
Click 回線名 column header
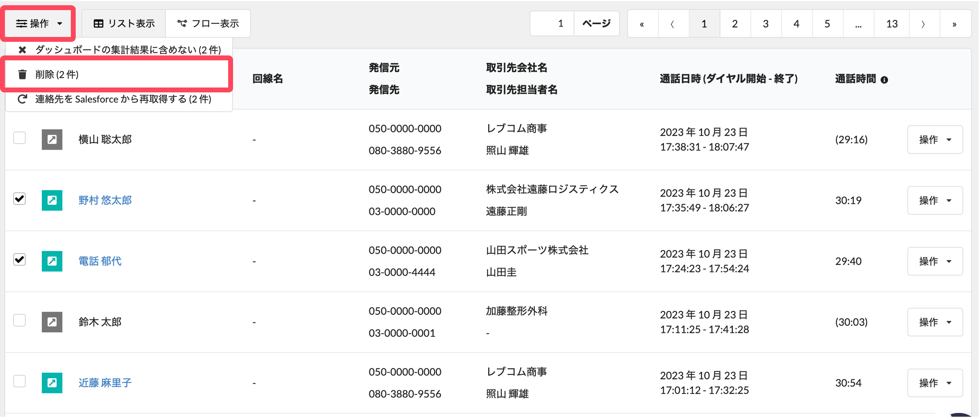pos(268,79)
